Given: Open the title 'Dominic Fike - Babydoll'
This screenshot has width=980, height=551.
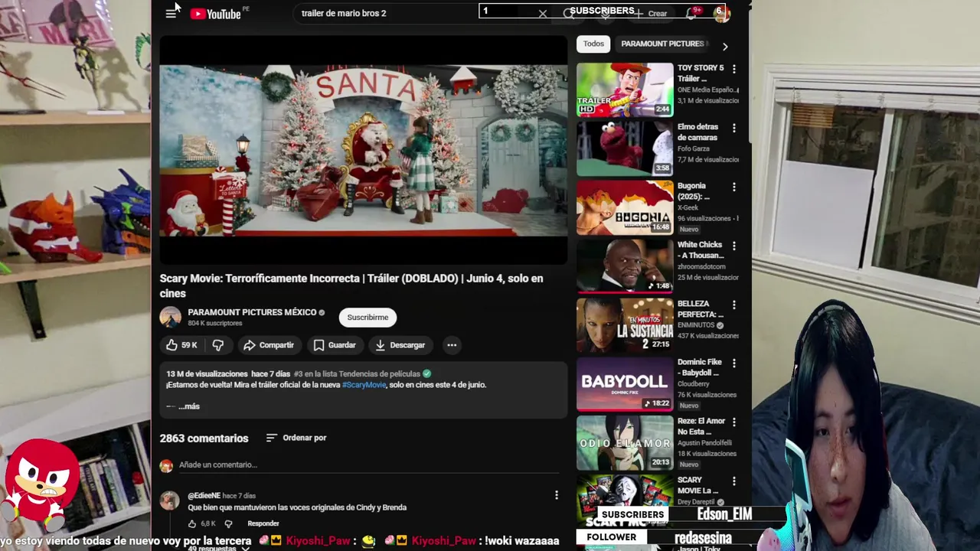Looking at the screenshot, I should (700, 368).
